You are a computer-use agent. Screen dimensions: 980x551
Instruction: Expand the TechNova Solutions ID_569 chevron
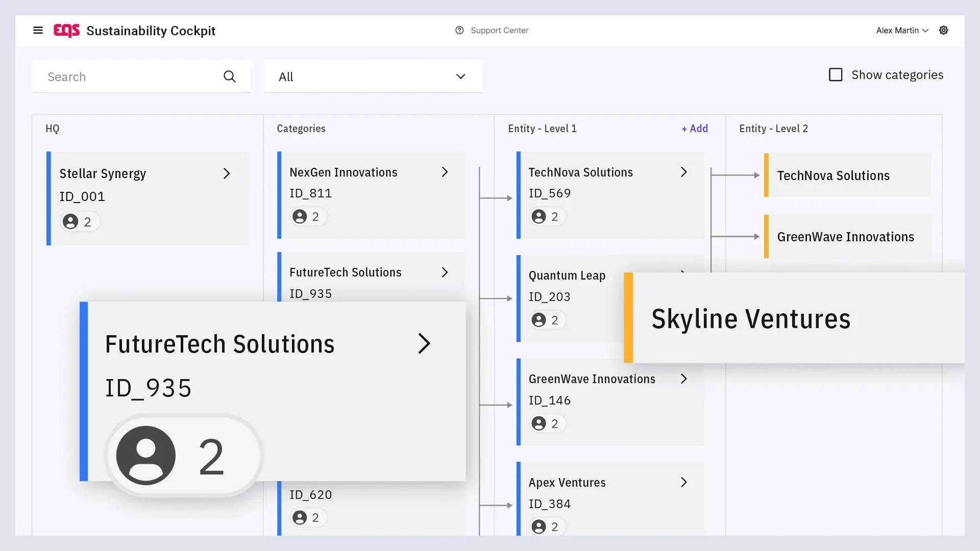(x=684, y=172)
